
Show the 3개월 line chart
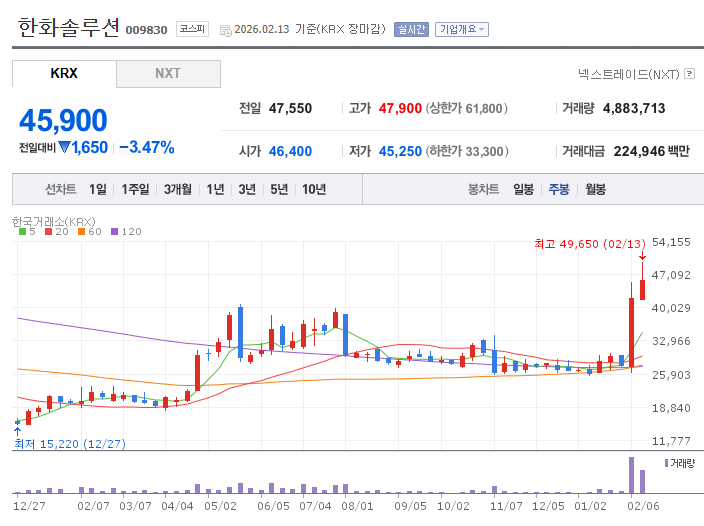pos(178,189)
